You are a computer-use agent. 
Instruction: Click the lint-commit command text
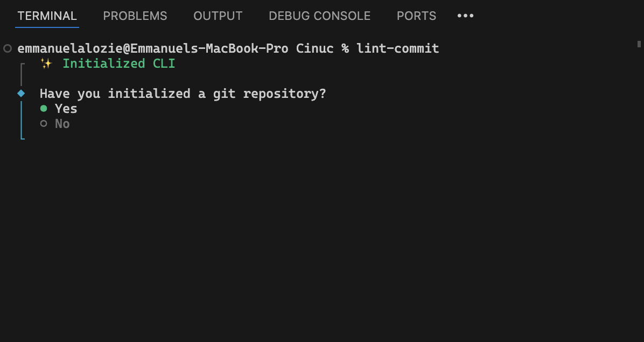tap(397, 48)
